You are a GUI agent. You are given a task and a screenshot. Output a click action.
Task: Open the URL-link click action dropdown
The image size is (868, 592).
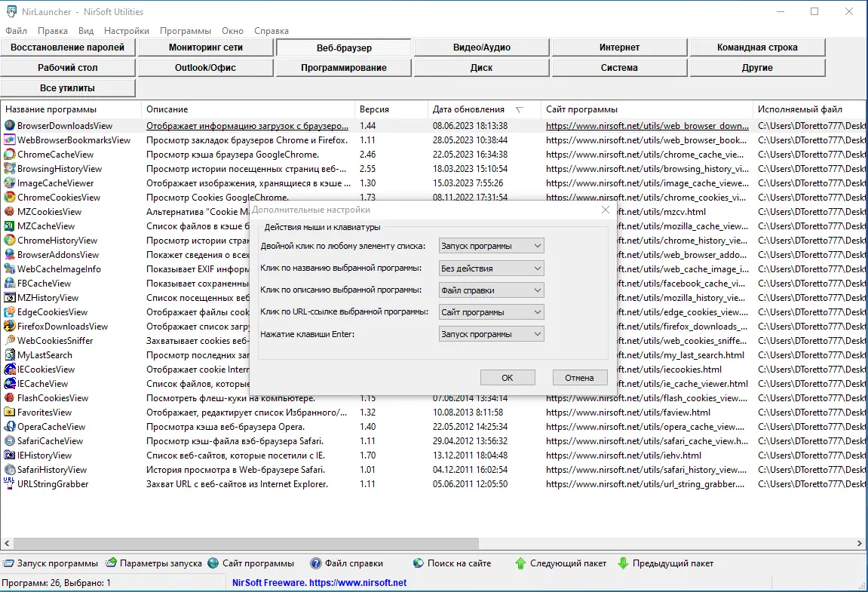(x=491, y=311)
